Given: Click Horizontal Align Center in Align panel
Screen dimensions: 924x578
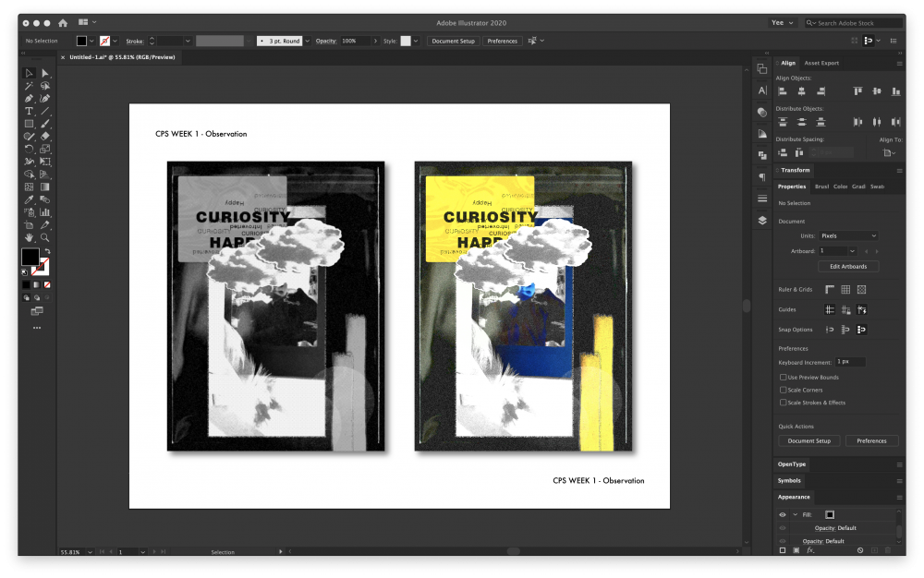Looking at the screenshot, I should pyautogui.click(x=801, y=91).
